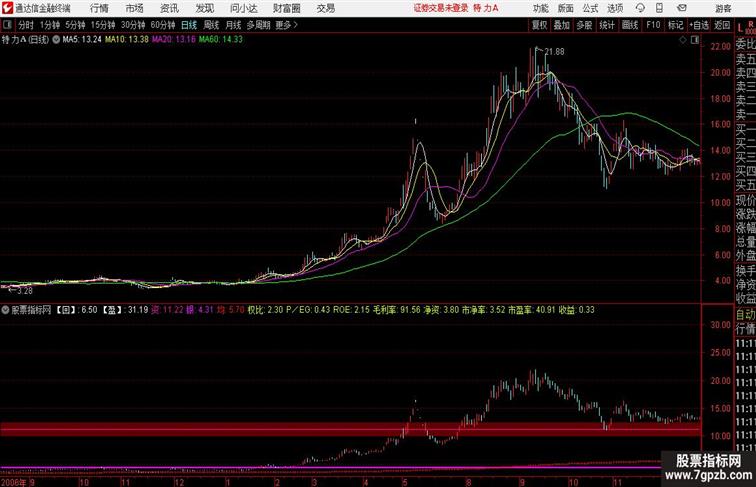
Task: Click the 毛利率: 91.56 value
Action: click(x=396, y=310)
